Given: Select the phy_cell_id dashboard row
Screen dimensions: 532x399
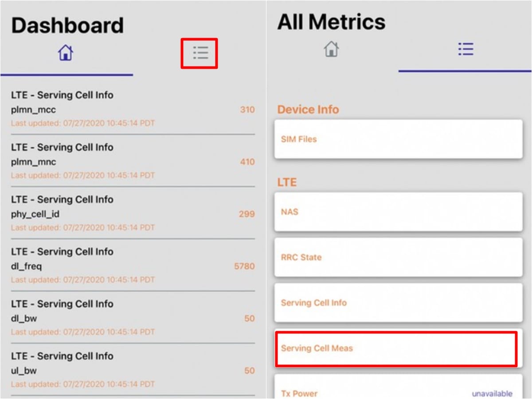Looking at the screenshot, I should 133,213.
